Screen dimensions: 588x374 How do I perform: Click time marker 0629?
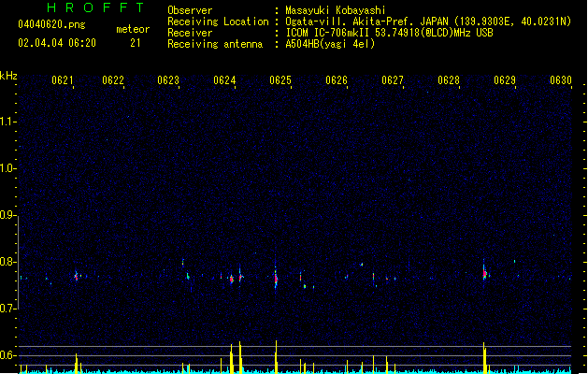tap(505, 80)
